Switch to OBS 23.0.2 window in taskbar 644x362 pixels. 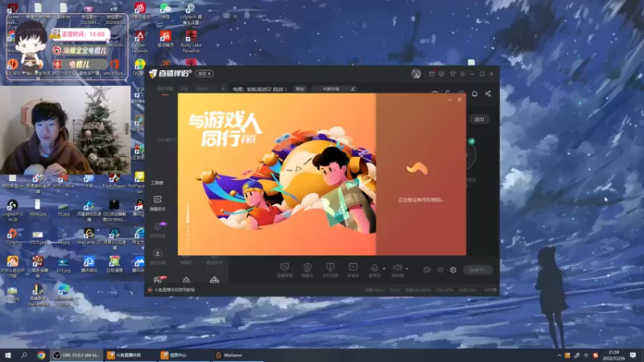click(76, 356)
